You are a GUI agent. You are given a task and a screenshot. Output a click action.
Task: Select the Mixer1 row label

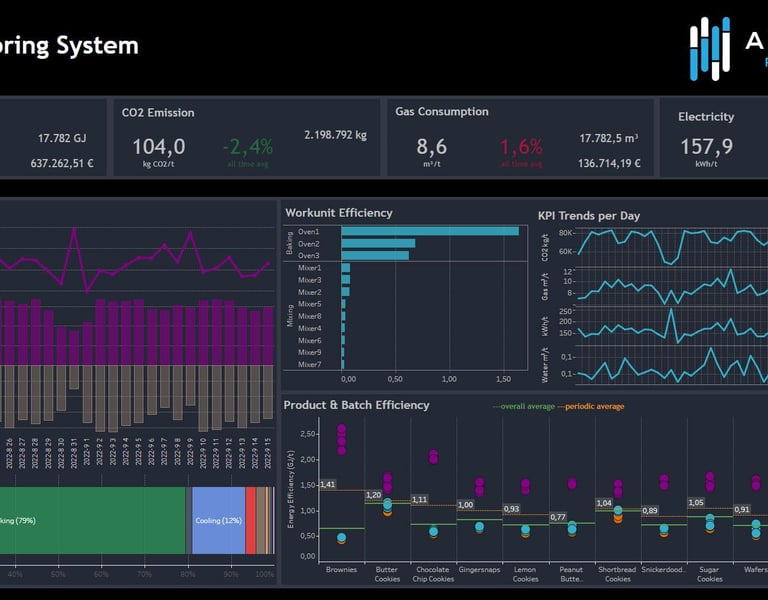click(x=310, y=268)
